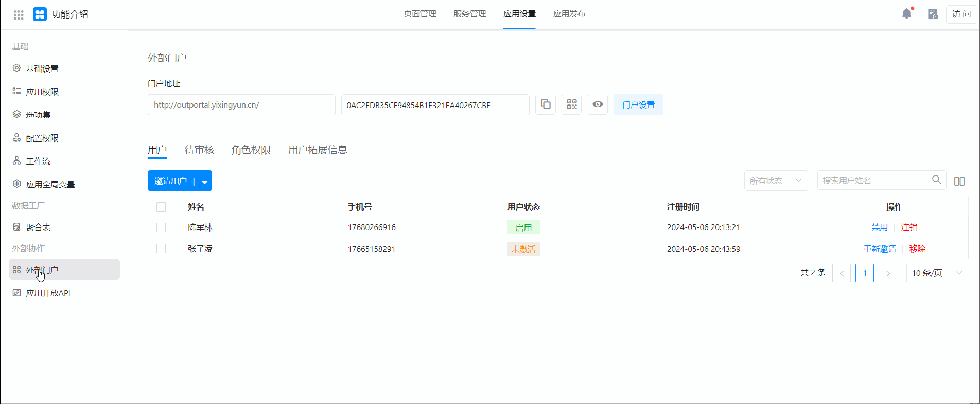The height and width of the screenshot is (404, 980).
Task: Open the apps grid launcher icon
Action: tap(19, 14)
